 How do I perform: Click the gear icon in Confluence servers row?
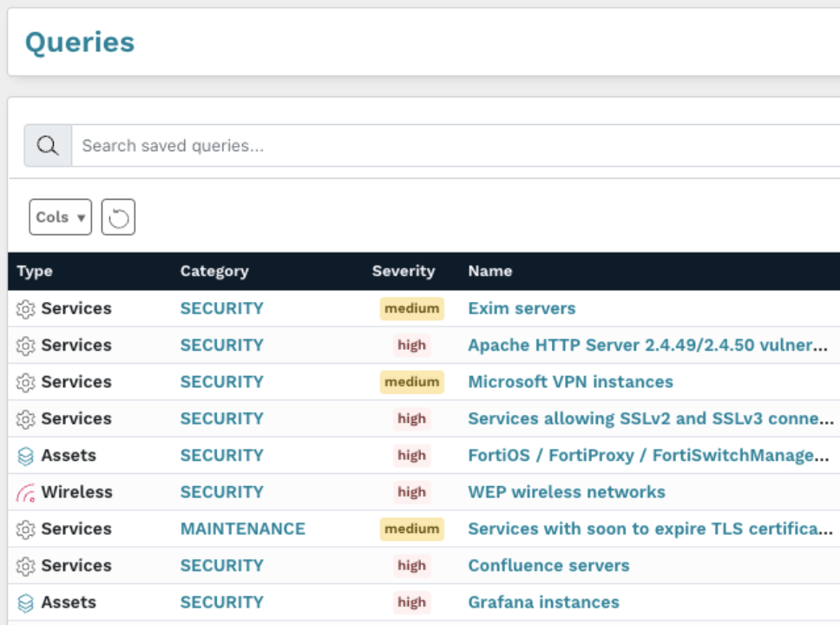tap(25, 565)
